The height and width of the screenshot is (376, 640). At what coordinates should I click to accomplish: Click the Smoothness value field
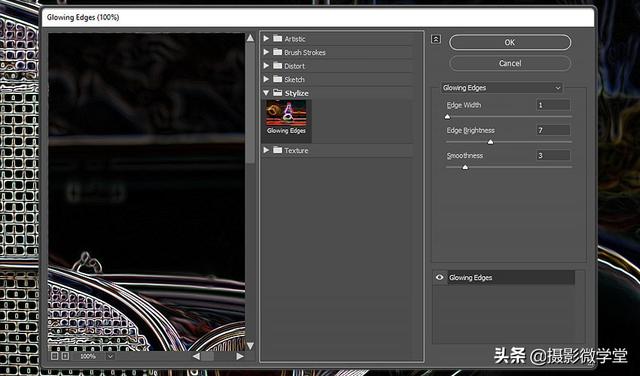click(x=553, y=156)
